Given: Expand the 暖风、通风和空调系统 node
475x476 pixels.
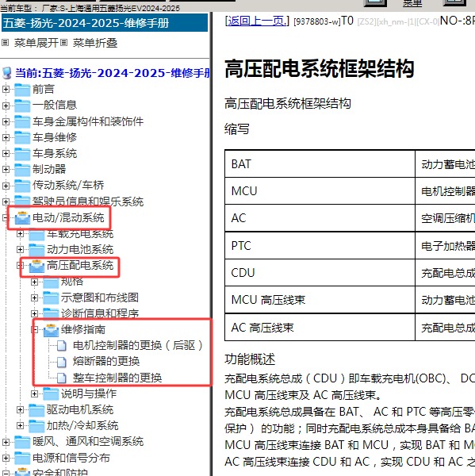Looking at the screenshot, I should point(6,442).
